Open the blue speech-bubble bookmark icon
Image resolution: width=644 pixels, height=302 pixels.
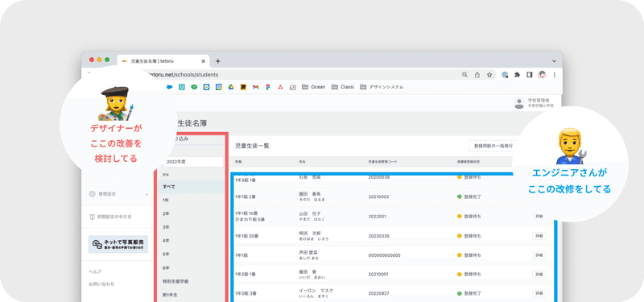coord(169,87)
